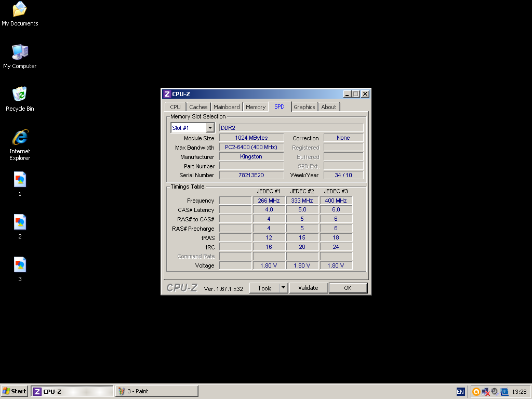Open the Windows Start menu
The height and width of the screenshot is (399, 532).
point(14,391)
